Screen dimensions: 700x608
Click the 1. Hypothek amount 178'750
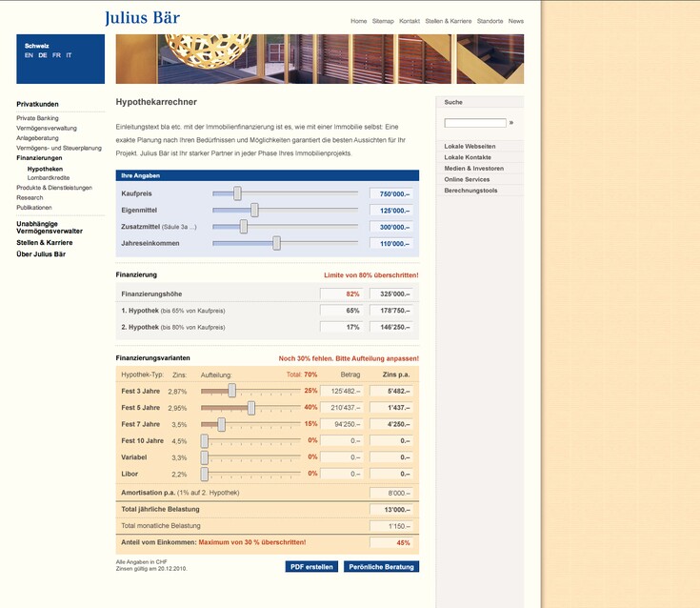391,311
